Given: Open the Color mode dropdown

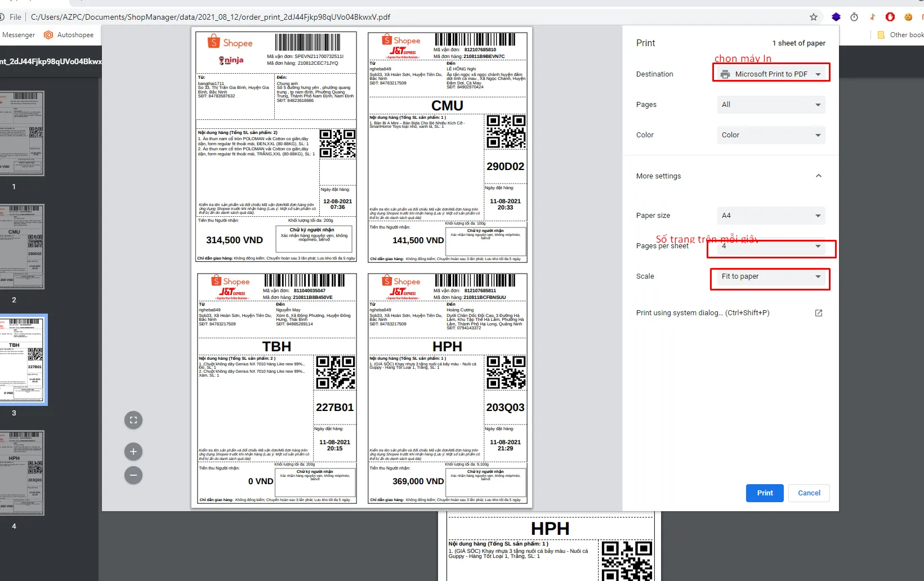Looking at the screenshot, I should tap(771, 135).
